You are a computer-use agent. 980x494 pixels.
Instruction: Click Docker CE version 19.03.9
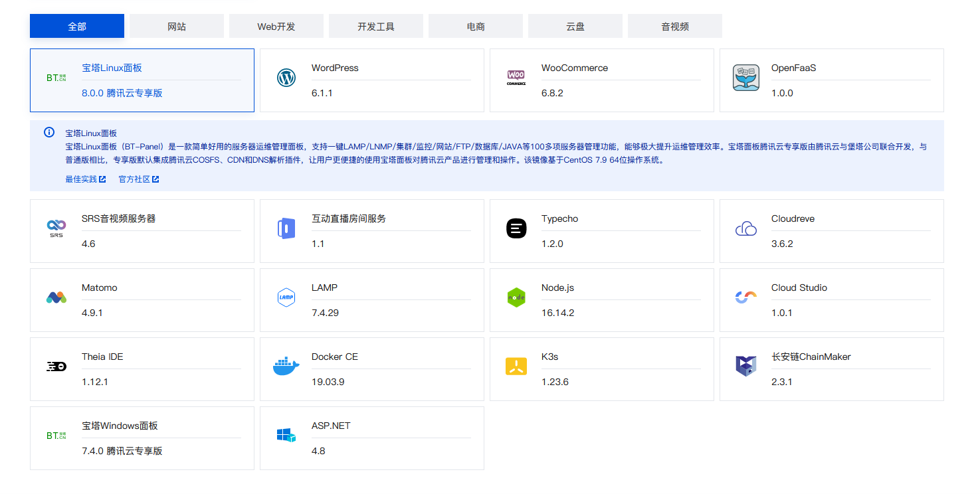[328, 382]
